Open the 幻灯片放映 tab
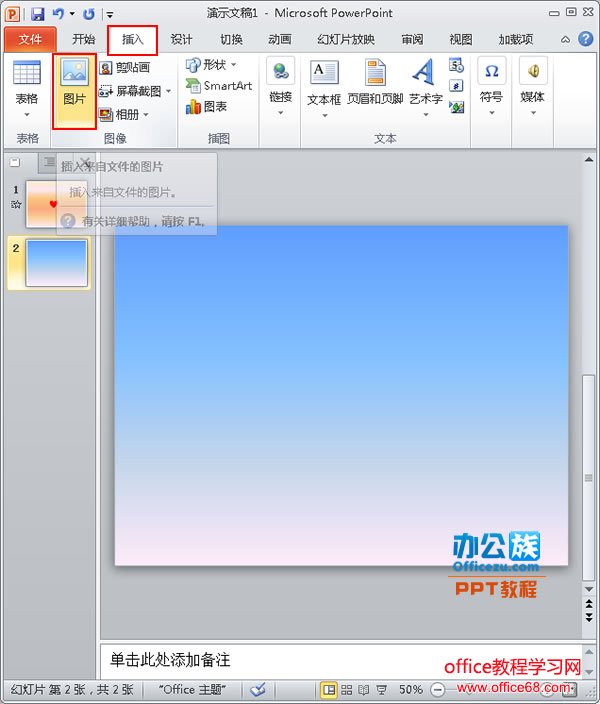Viewport: 600px width, 704px height. tap(346, 40)
